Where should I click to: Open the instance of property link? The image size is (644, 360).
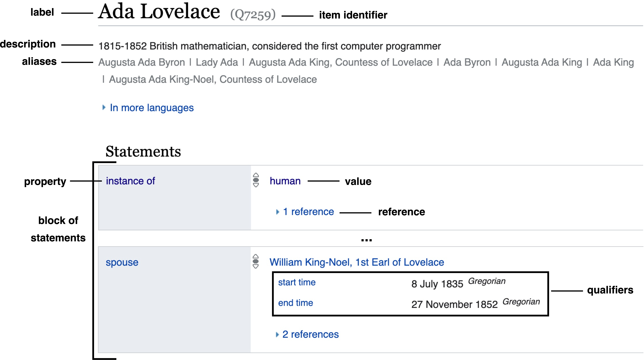130,181
